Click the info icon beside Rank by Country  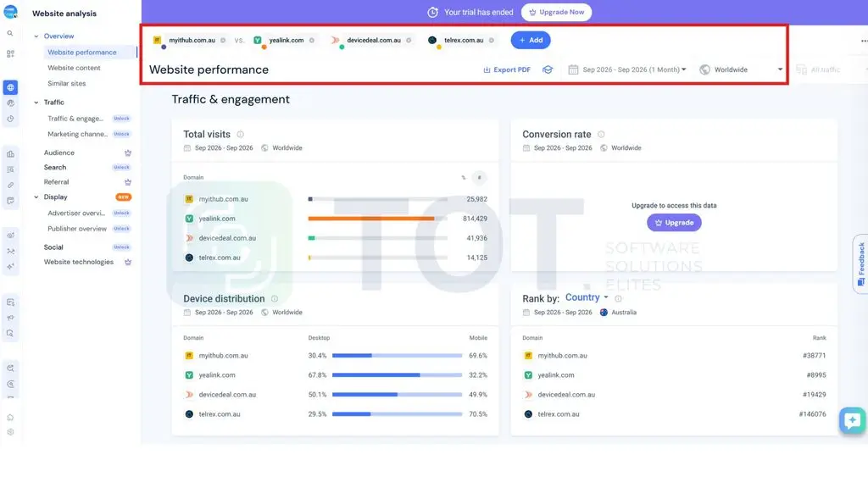coord(618,299)
